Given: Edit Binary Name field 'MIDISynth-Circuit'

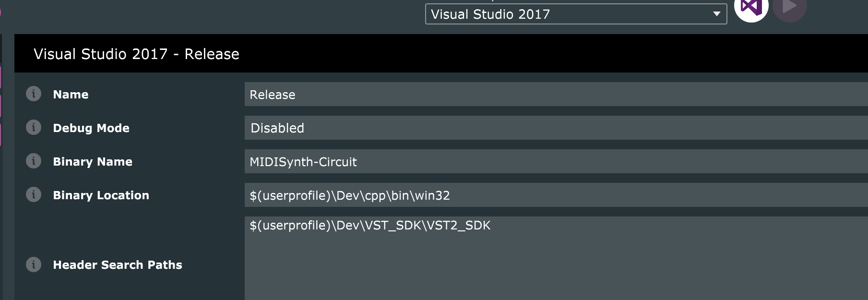Looking at the screenshot, I should [552, 162].
